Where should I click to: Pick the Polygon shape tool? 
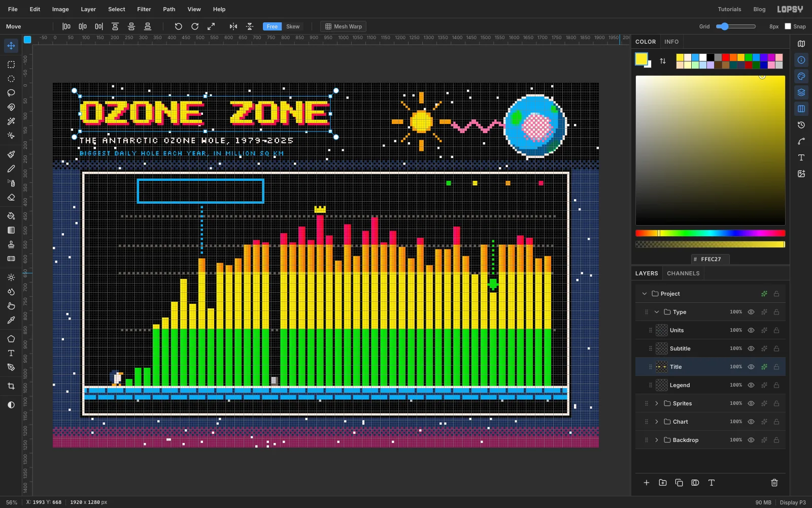tap(11, 339)
